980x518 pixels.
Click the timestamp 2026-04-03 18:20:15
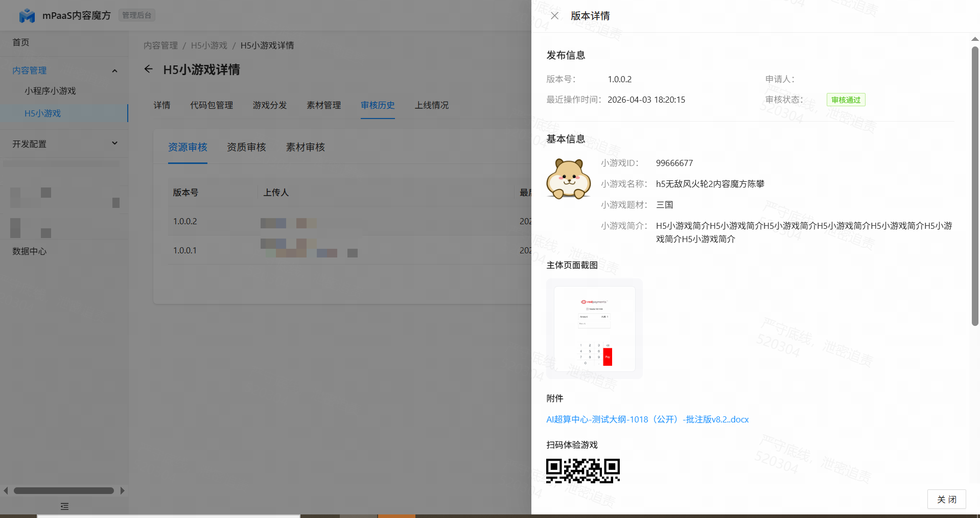click(x=646, y=100)
